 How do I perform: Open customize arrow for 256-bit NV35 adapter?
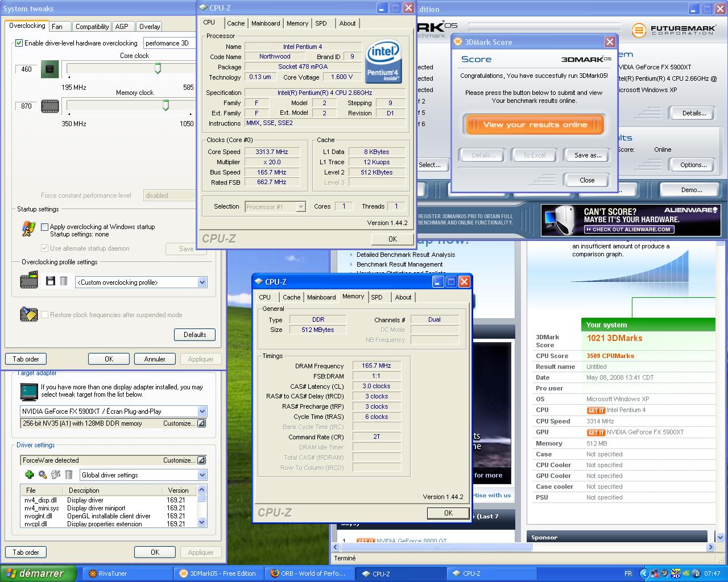201,423
